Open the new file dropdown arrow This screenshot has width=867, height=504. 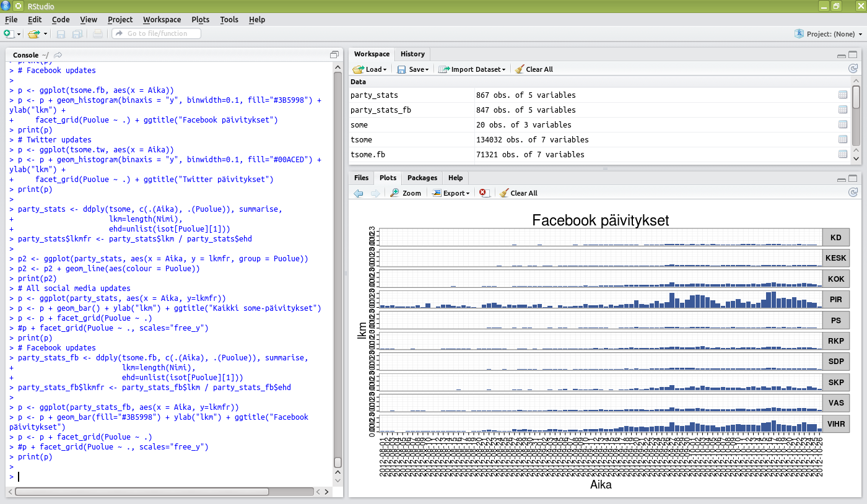19,34
